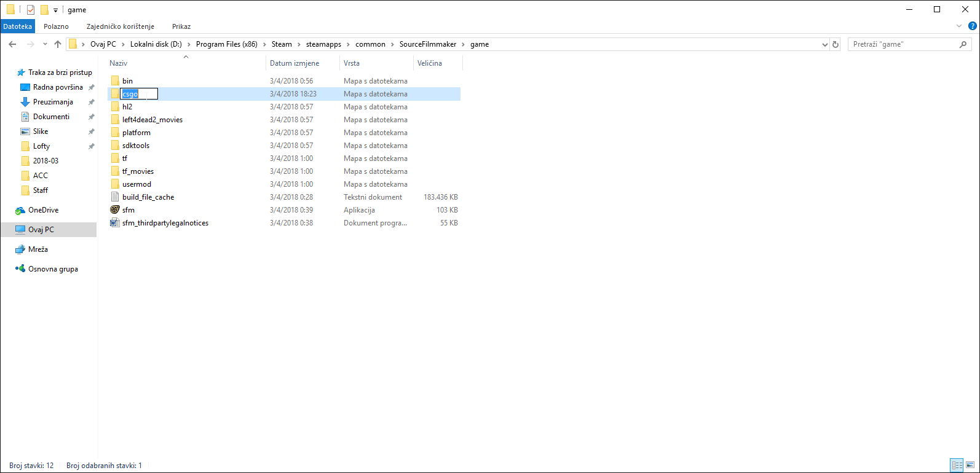The image size is (980, 473).
Task: Open the address bar history dropdown
Action: tap(824, 44)
